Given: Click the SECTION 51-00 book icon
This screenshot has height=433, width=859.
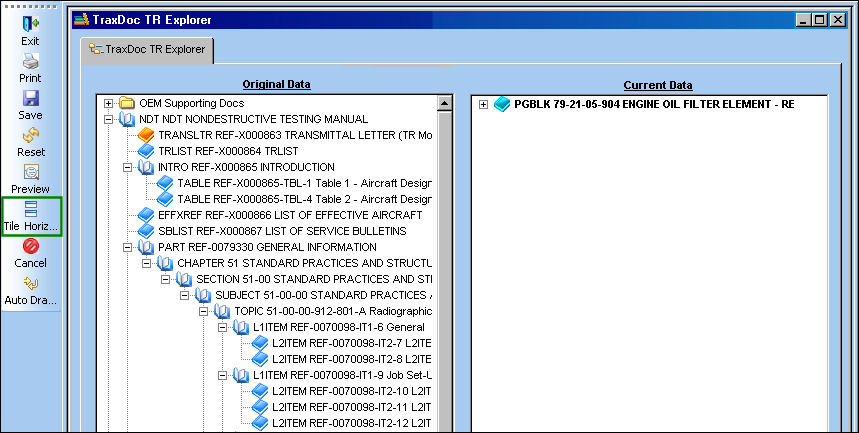Looking at the screenshot, I should [184, 279].
